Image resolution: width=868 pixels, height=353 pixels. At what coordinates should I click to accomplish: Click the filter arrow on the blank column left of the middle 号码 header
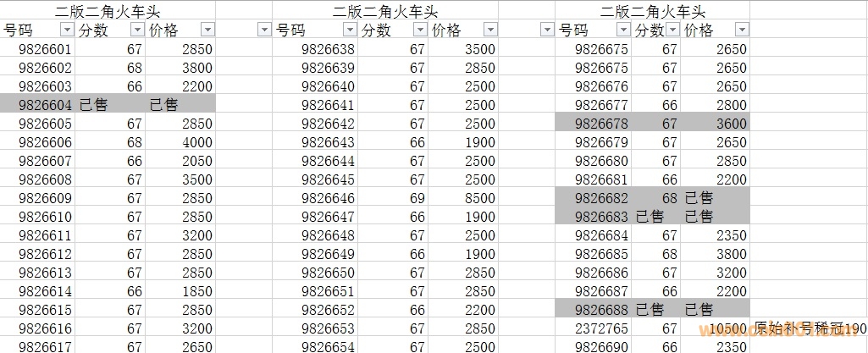click(x=264, y=30)
